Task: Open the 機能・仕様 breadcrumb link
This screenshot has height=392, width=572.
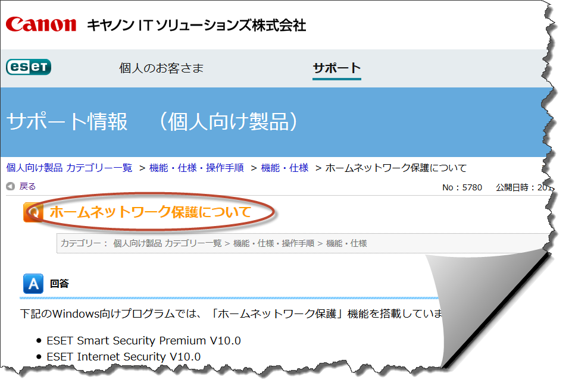Action: click(x=285, y=168)
